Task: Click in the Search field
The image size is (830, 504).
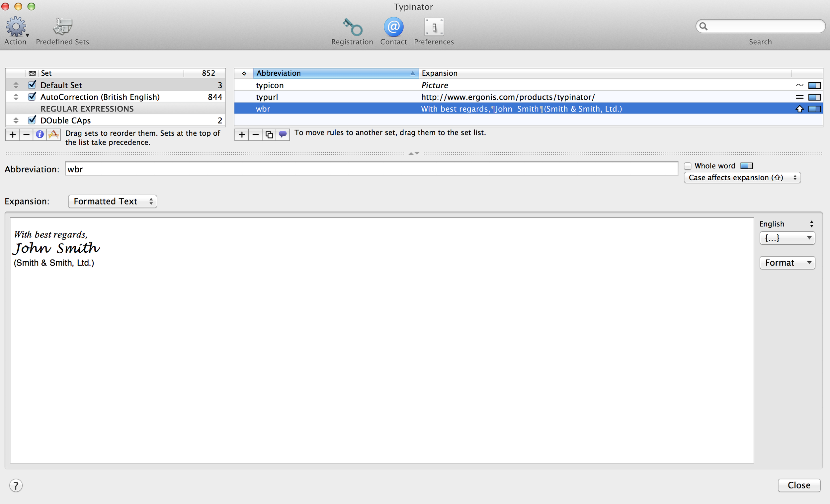Action: [x=760, y=26]
